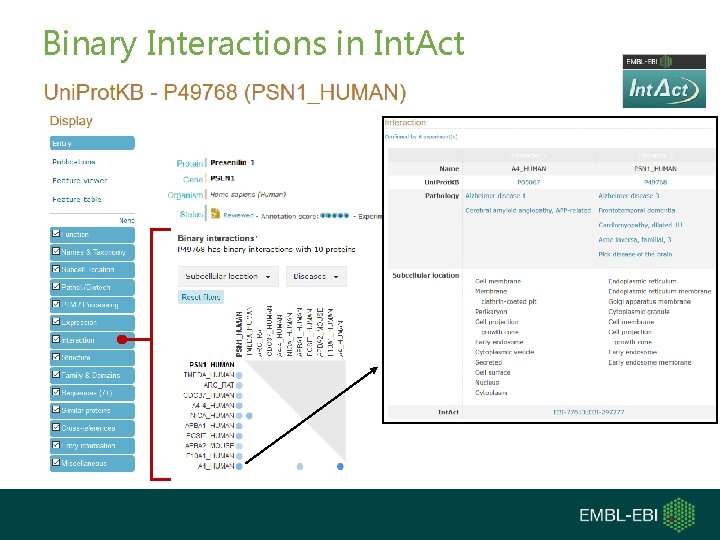Select the Entry display tab
720x540 pixels.
(92, 143)
